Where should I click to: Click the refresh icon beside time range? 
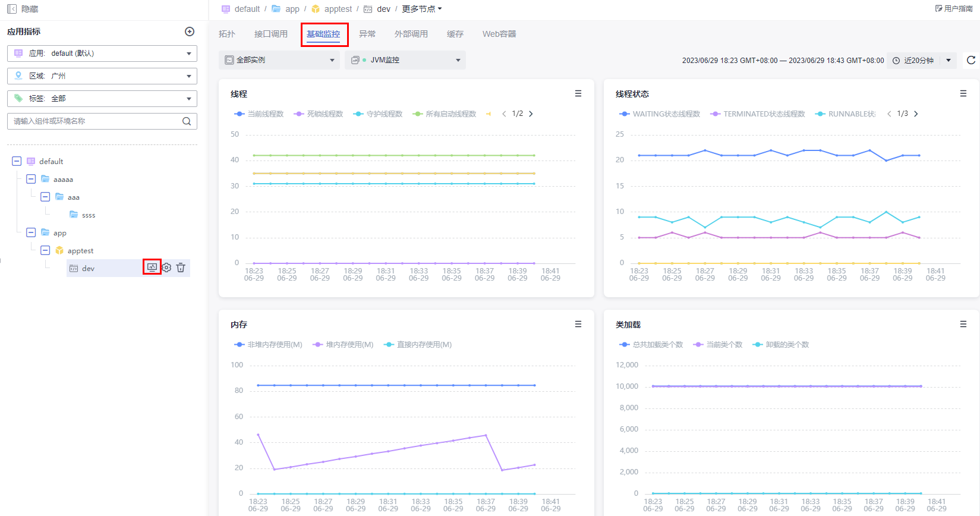pyautogui.click(x=971, y=60)
